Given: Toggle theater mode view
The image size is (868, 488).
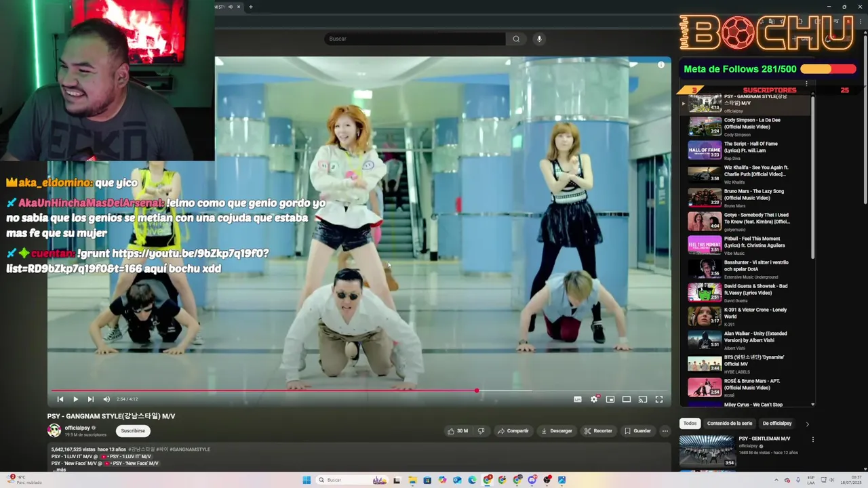Looking at the screenshot, I should (627, 399).
